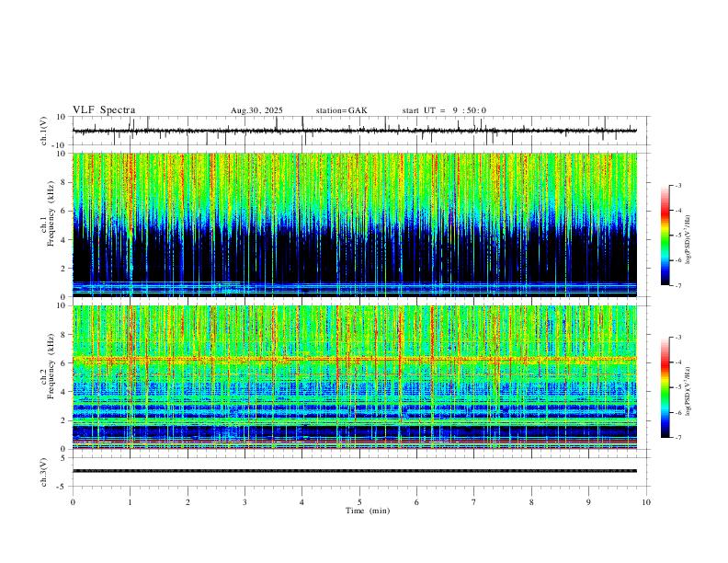The image size is (728, 563).
Task: Click the "2" tick on Time axis
Action: coord(188,502)
